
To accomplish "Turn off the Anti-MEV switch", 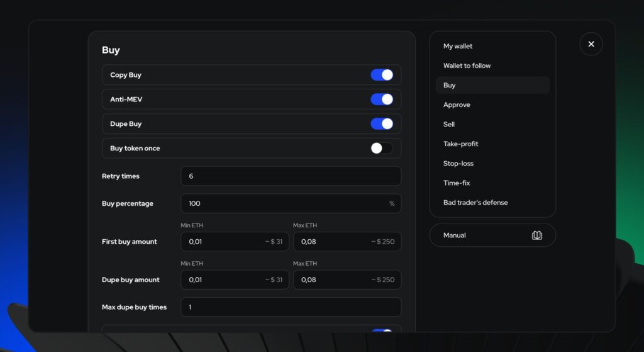I will pyautogui.click(x=382, y=99).
